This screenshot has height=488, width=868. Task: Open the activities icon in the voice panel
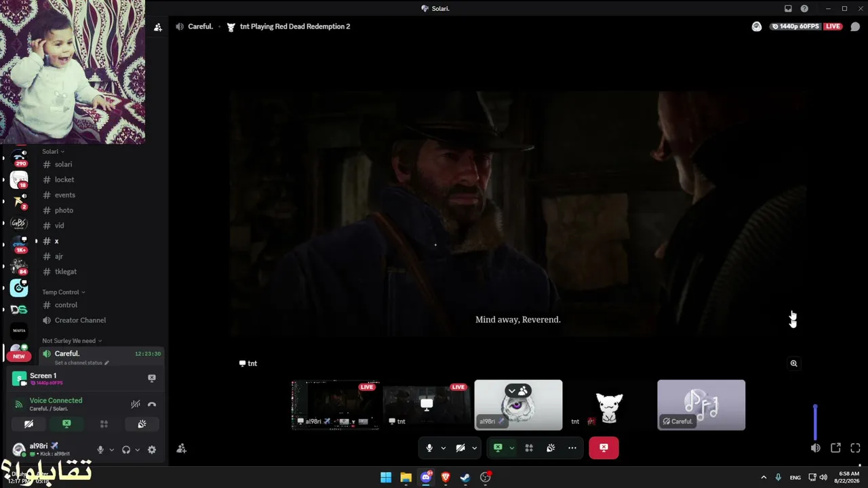point(104,424)
